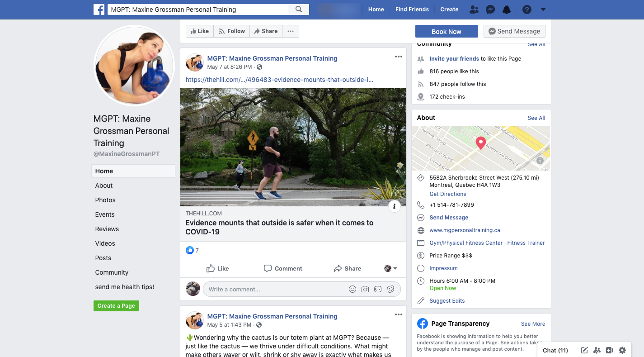Image resolution: width=644 pixels, height=357 pixels.
Task: Click the article info icon on image
Action: click(394, 206)
